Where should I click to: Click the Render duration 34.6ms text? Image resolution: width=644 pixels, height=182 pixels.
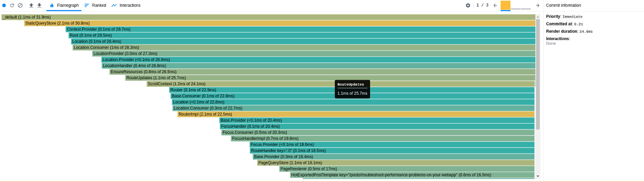point(569,31)
